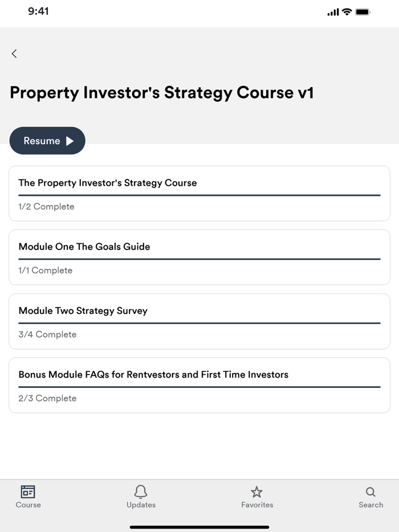Tap the cellular signal icon

(x=333, y=11)
